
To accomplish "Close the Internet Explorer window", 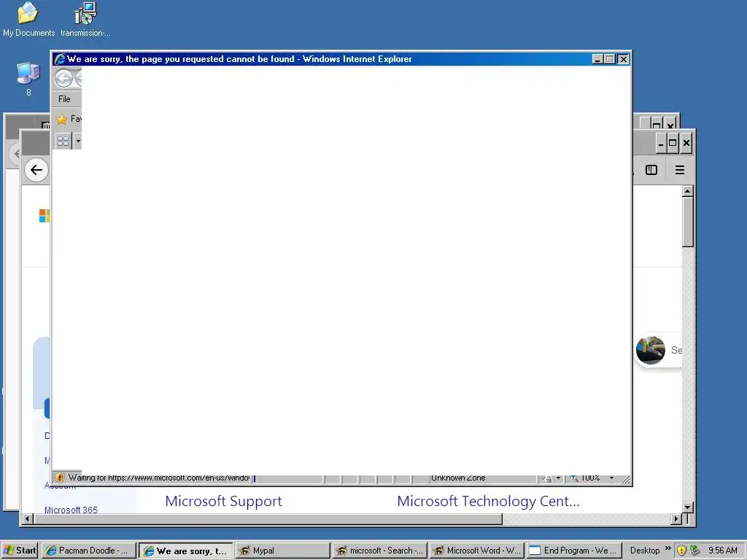I will click(x=623, y=59).
